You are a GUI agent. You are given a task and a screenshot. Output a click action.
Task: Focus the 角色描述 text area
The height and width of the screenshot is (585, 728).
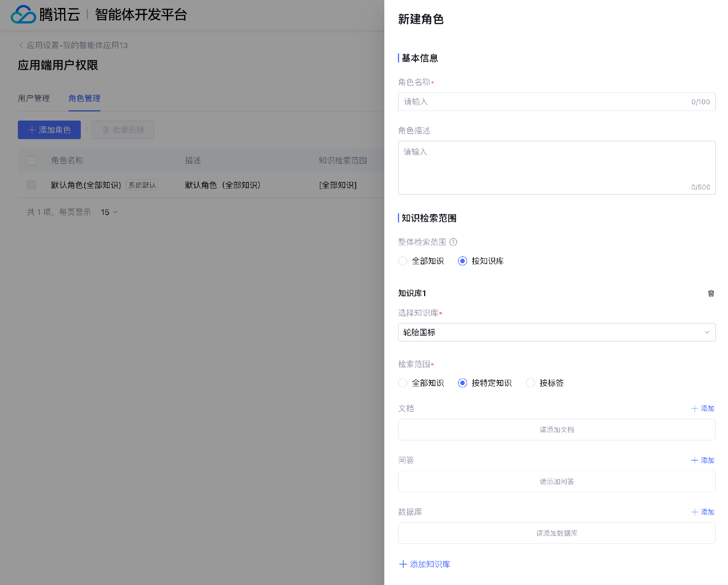coord(556,168)
